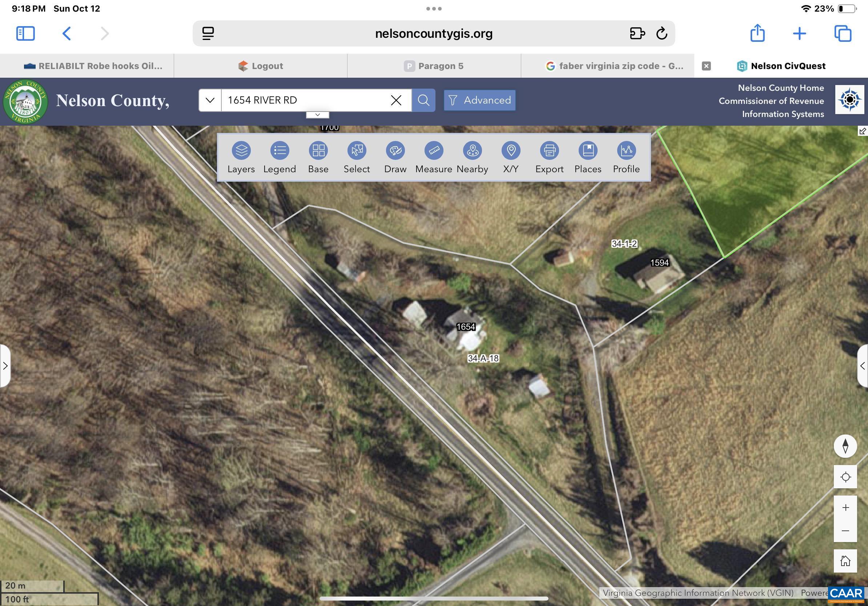
Task: Click the Advanced filter button
Action: 479,100
